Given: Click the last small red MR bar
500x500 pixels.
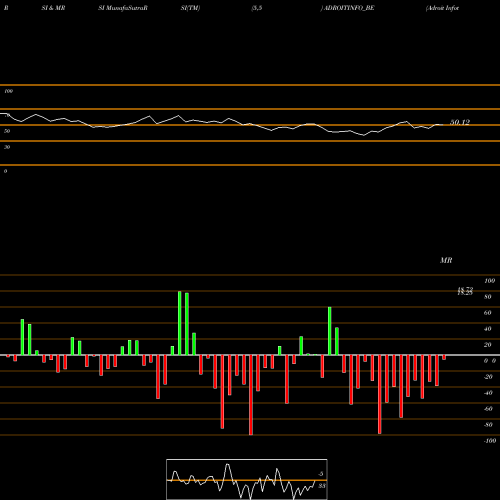Looking at the screenshot, I should coord(444,357).
